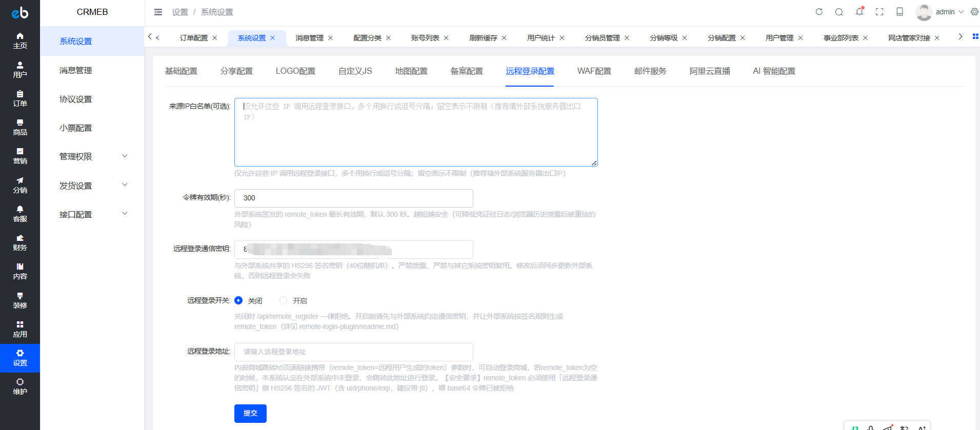Open the 订单 orders sidebar icon
The height and width of the screenshot is (430, 980).
[x=20, y=98]
